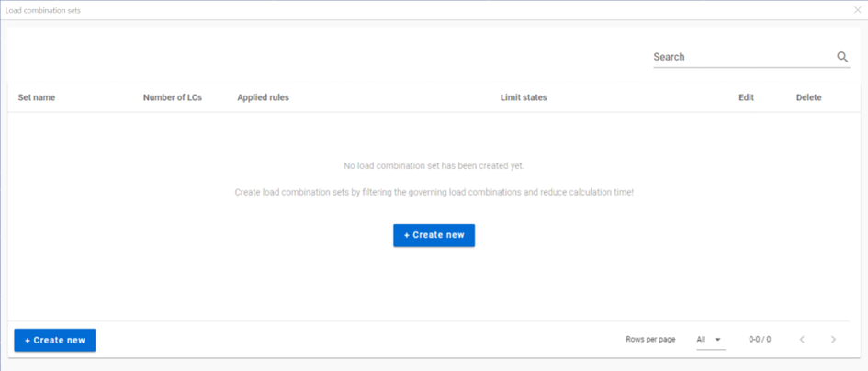
Task: Click the centered Create new button
Action: 434,235
